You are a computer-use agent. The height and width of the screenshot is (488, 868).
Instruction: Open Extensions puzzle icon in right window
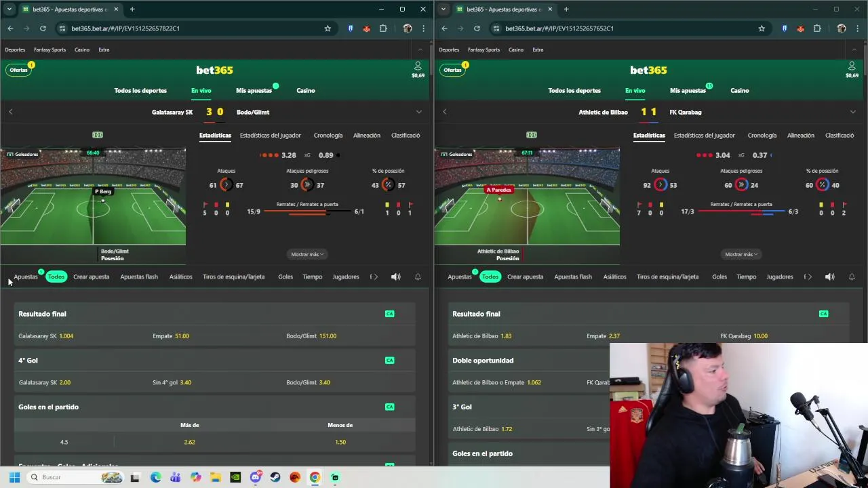[817, 28]
